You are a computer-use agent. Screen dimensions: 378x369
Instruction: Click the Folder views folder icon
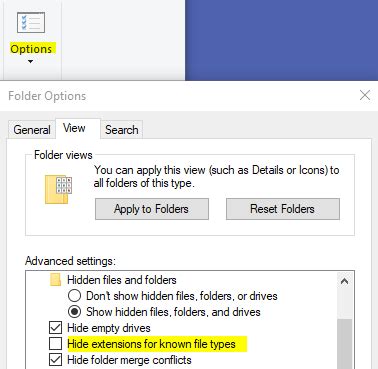(58, 189)
